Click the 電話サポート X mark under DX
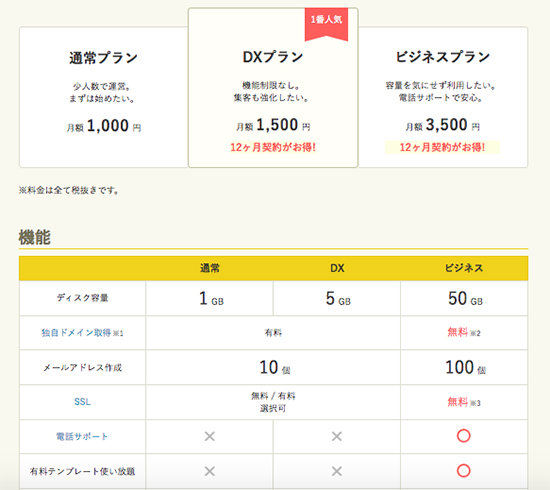 (x=337, y=436)
